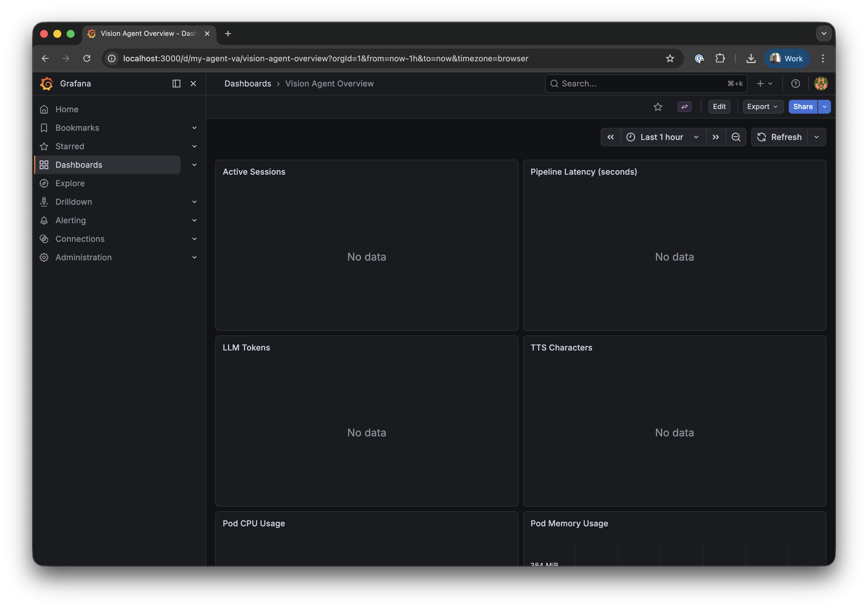Click the Grafana logo

47,84
